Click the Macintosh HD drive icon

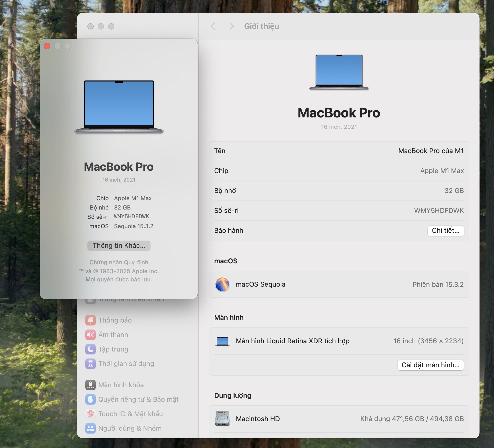tap(222, 419)
